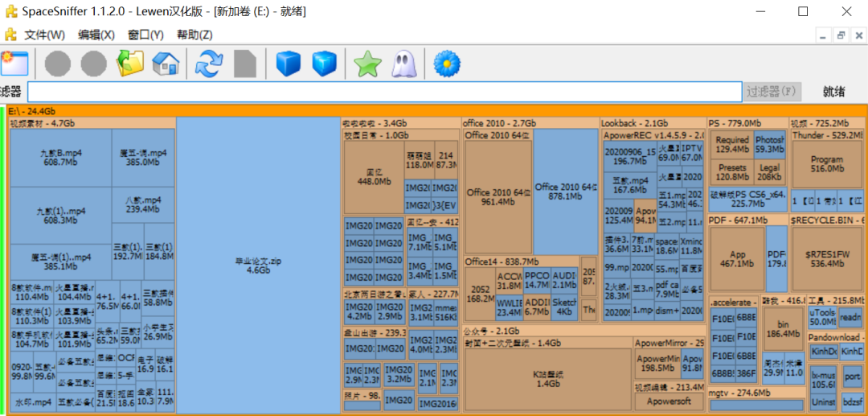Select the App 467.1Mb block
This screenshot has height=416, width=868.
(737, 259)
